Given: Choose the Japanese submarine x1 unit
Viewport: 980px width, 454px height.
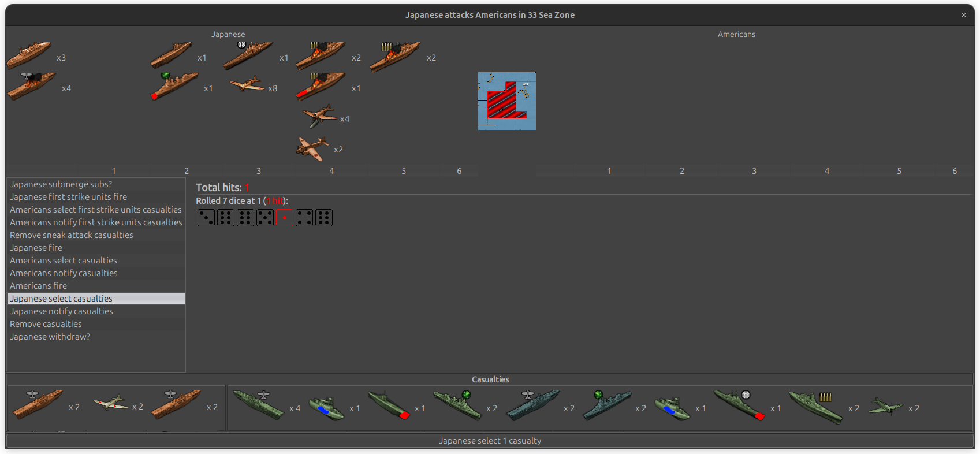Looking at the screenshot, I should (171, 55).
